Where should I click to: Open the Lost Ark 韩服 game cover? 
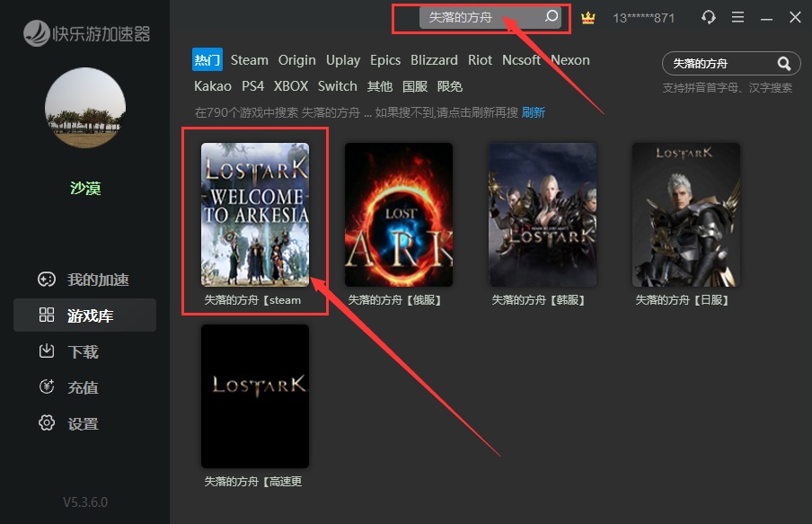coord(543,215)
